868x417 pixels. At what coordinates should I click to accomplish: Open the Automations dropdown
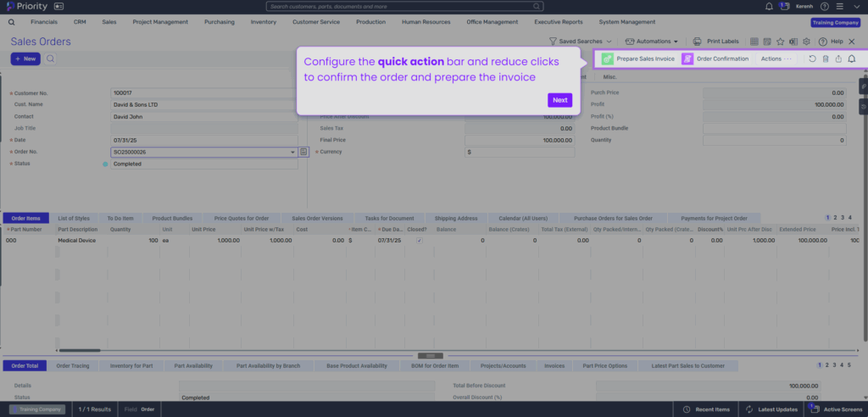tap(652, 42)
